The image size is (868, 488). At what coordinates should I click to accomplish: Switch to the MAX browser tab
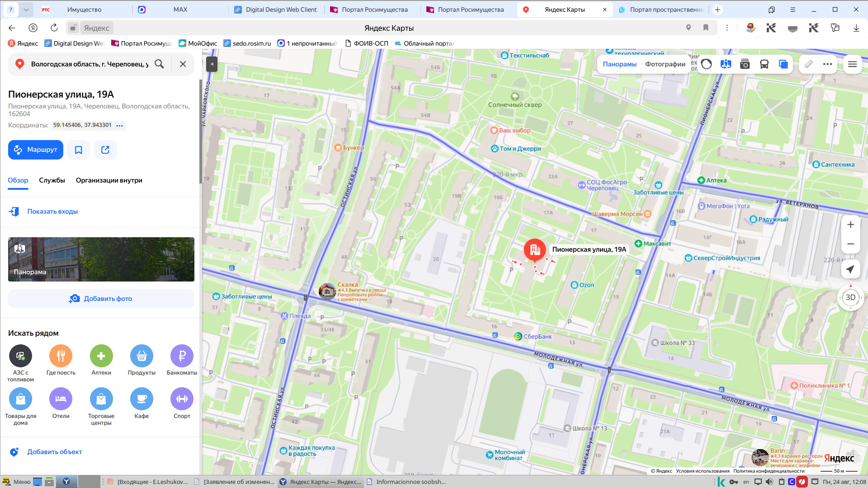pos(180,9)
